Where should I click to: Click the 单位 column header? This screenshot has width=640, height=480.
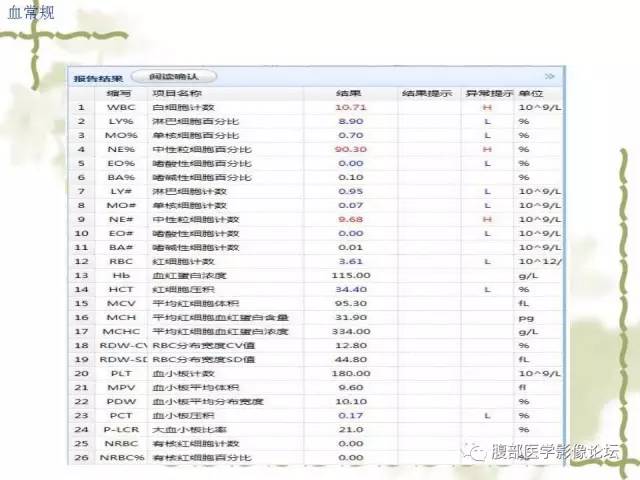pyautogui.click(x=531, y=93)
